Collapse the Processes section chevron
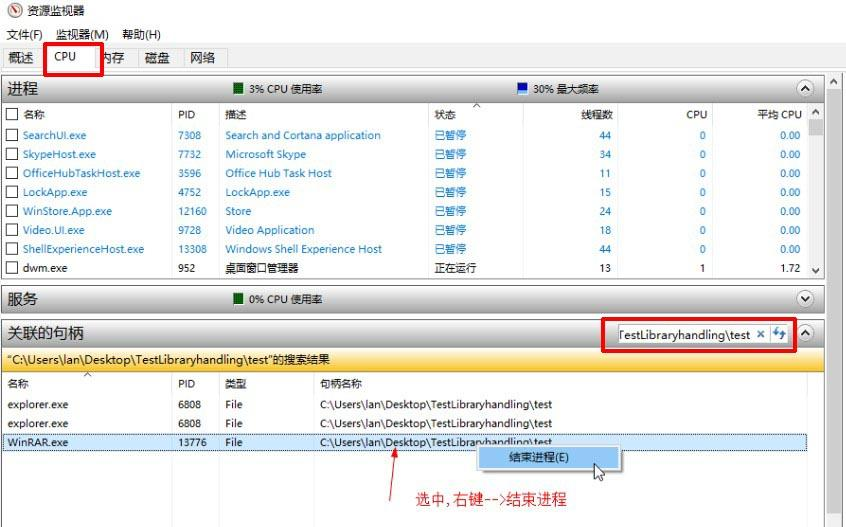The height and width of the screenshot is (527, 846). (805, 88)
